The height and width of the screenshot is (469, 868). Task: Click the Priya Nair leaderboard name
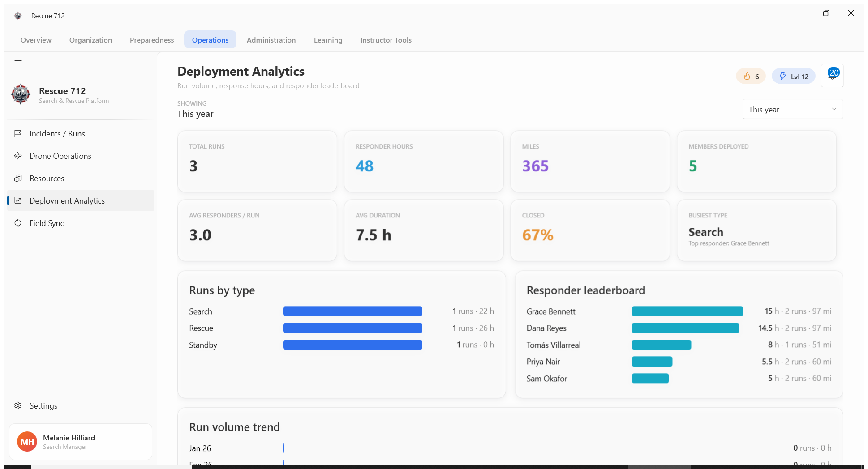pos(543,362)
